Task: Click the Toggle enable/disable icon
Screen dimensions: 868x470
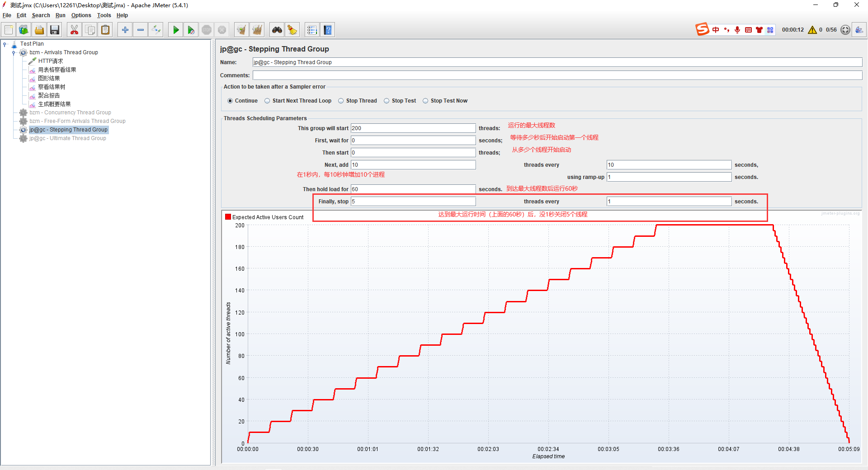Action: (x=156, y=30)
